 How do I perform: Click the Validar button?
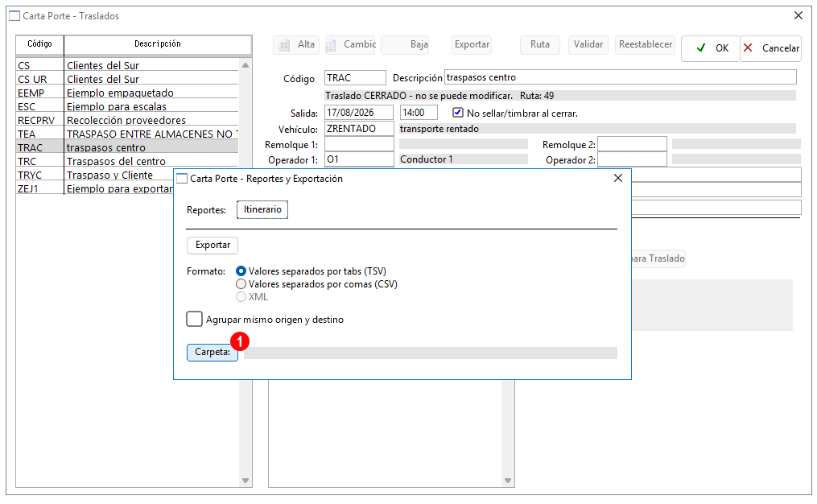tap(588, 45)
